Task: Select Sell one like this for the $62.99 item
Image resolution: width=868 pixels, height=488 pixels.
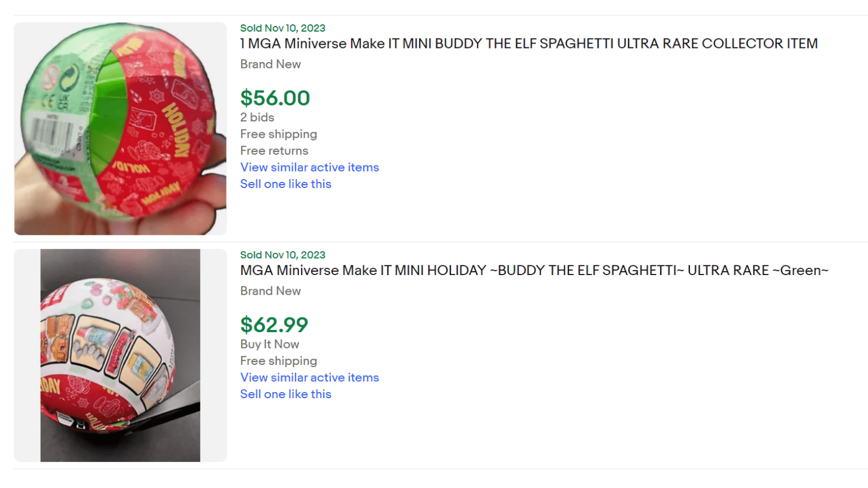Action: (x=285, y=394)
